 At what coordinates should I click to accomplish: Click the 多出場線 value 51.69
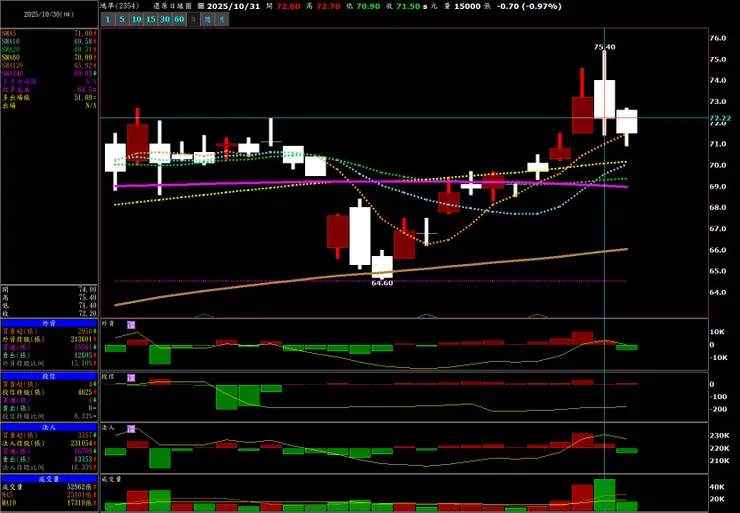pyautogui.click(x=85, y=97)
